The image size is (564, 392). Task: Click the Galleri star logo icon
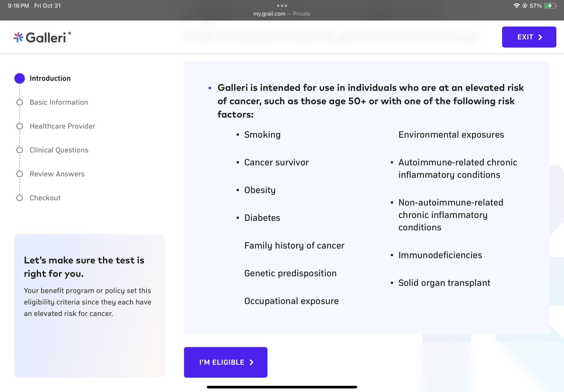[18, 37]
